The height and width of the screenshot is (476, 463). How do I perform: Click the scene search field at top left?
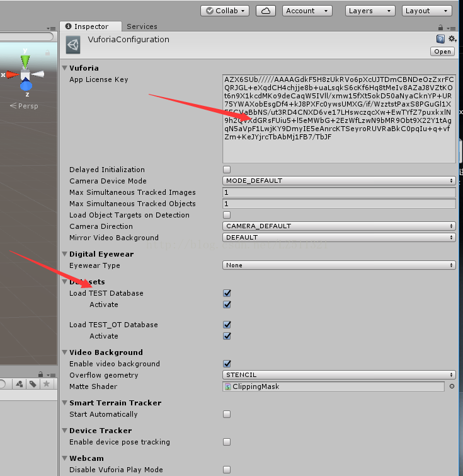[x=26, y=37]
